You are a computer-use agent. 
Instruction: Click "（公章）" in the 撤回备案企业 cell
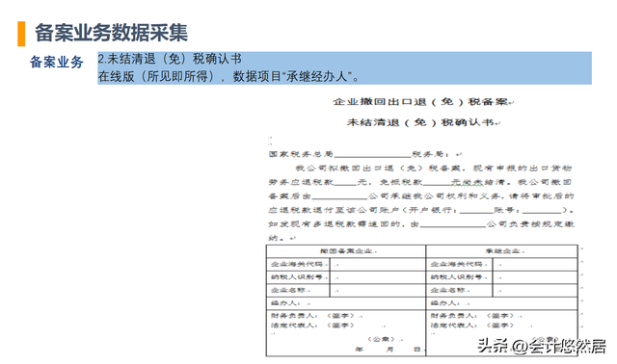(382, 339)
